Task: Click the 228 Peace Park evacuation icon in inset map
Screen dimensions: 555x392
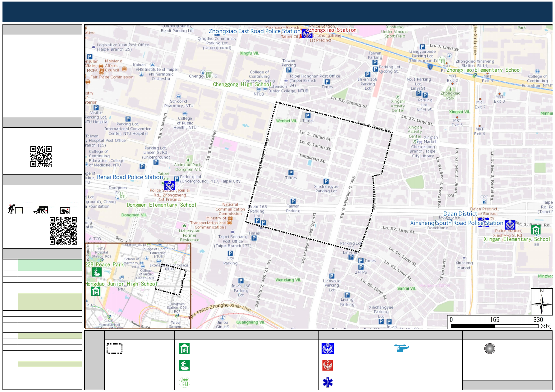Action: [97, 272]
